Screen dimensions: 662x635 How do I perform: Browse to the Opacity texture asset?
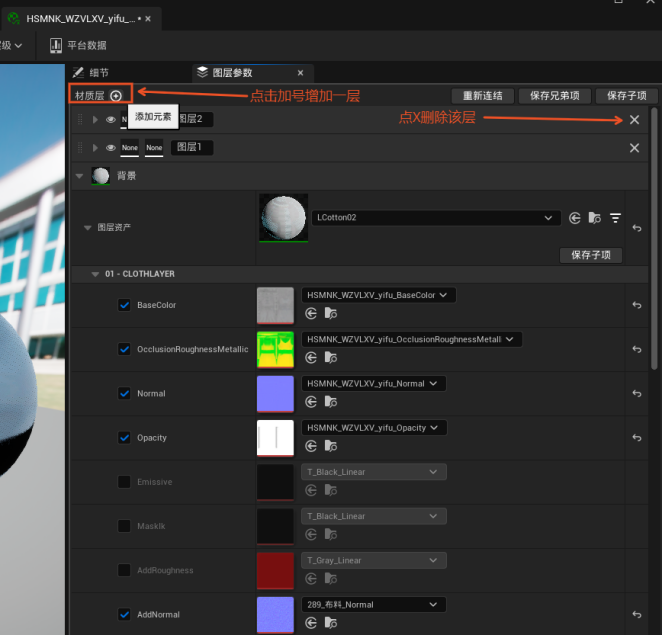pyautogui.click(x=330, y=446)
